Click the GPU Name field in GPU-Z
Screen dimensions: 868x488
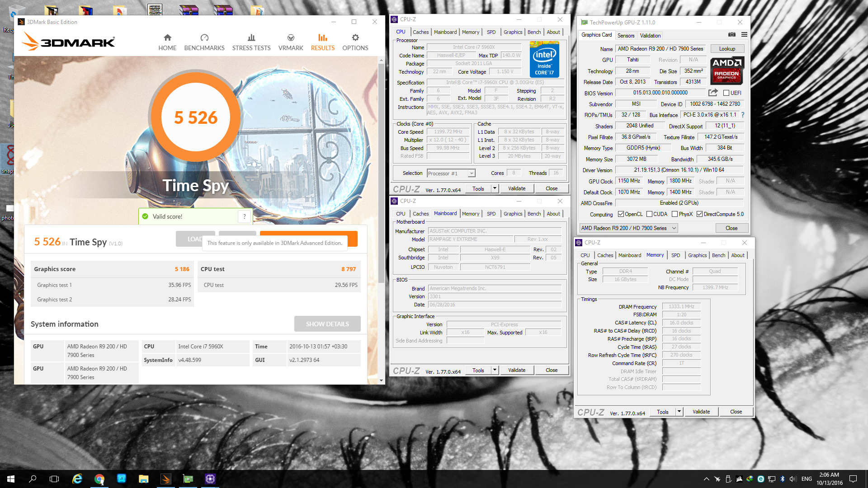pos(660,49)
